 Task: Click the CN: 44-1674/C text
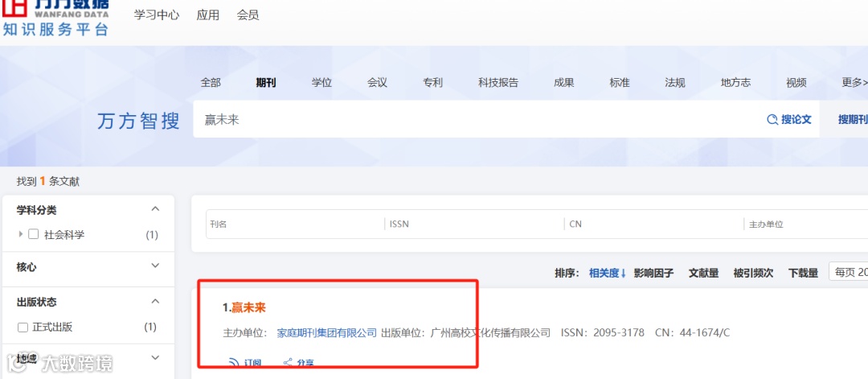(x=693, y=332)
